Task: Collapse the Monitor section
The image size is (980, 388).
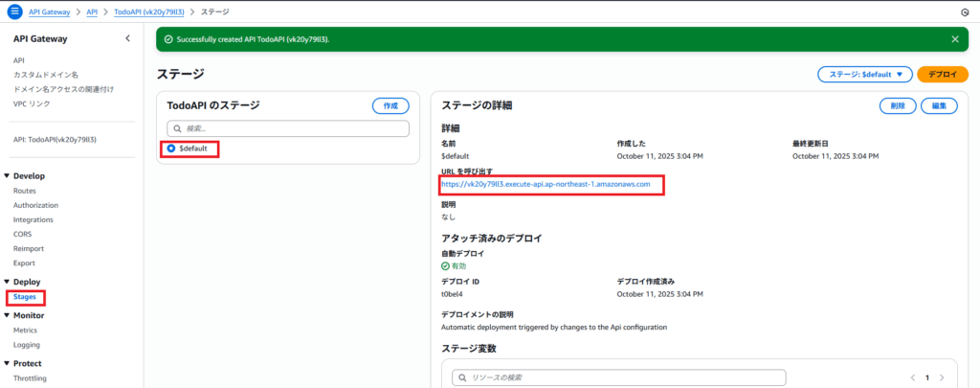Action: coord(8,315)
